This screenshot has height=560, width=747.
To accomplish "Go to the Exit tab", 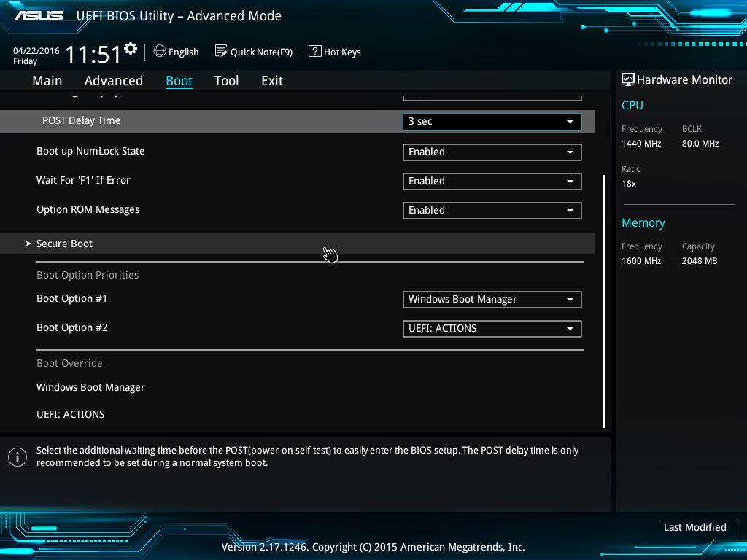I will click(x=272, y=80).
